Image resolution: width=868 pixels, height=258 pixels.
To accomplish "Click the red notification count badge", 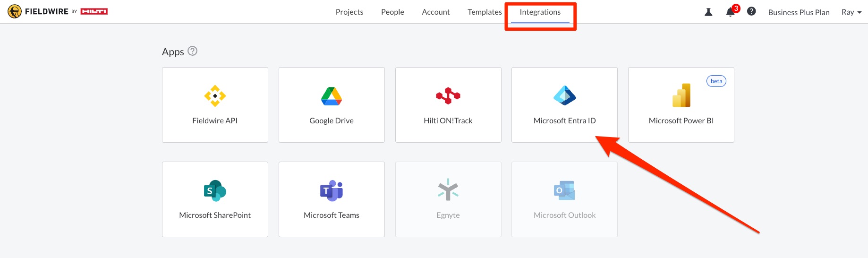I will point(736,9).
